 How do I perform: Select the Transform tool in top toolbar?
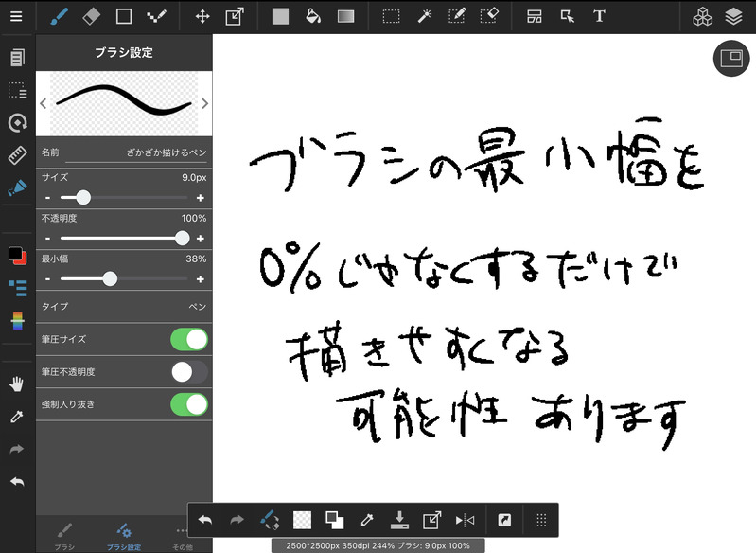point(235,16)
